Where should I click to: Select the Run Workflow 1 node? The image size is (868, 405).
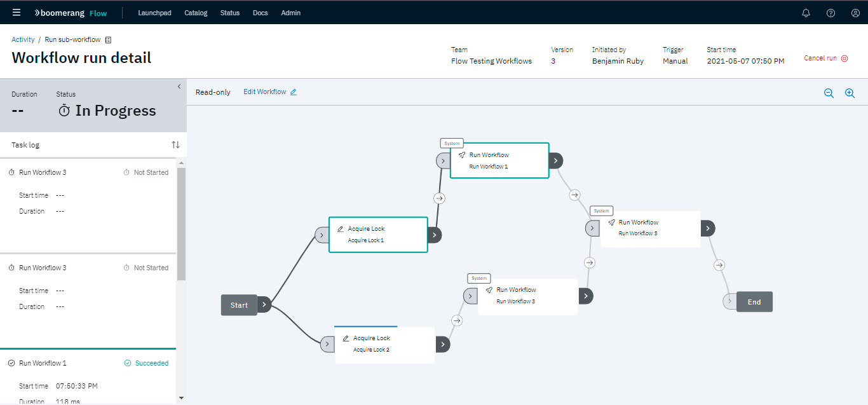499,160
